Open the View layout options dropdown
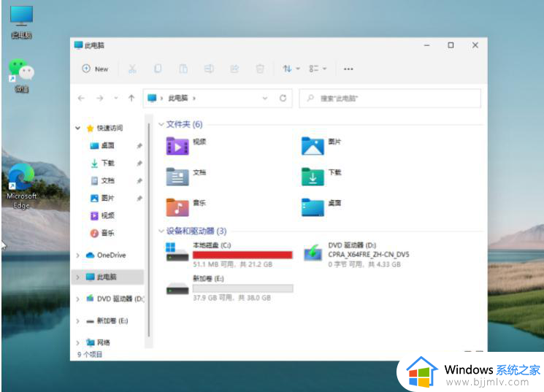 pos(318,69)
